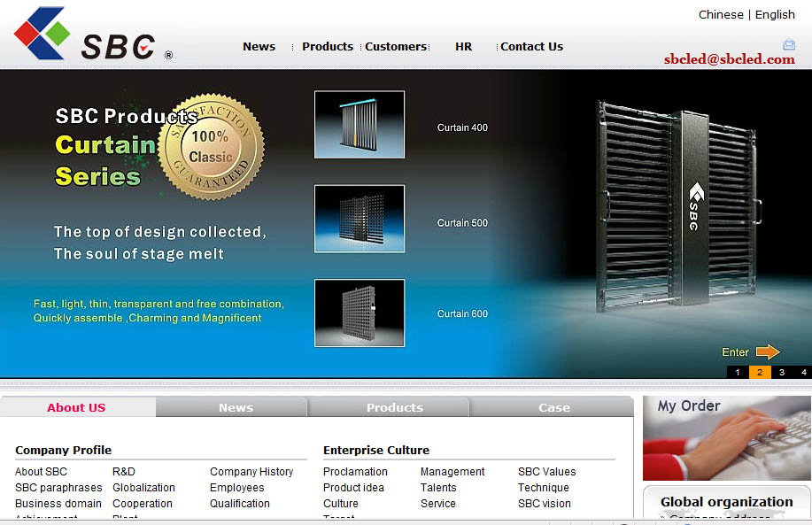Open the Technique link
The image size is (812, 525).
click(x=543, y=488)
